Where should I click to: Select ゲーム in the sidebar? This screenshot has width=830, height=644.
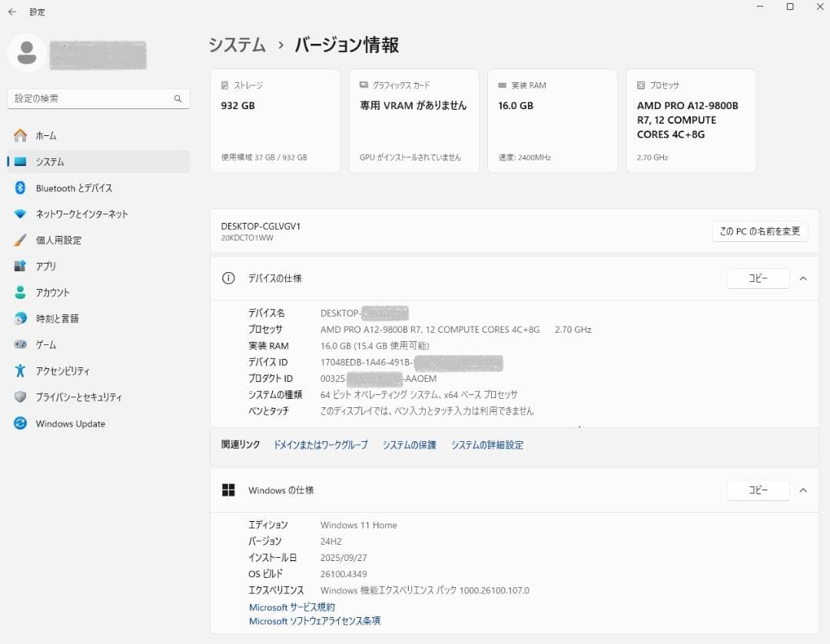98,344
